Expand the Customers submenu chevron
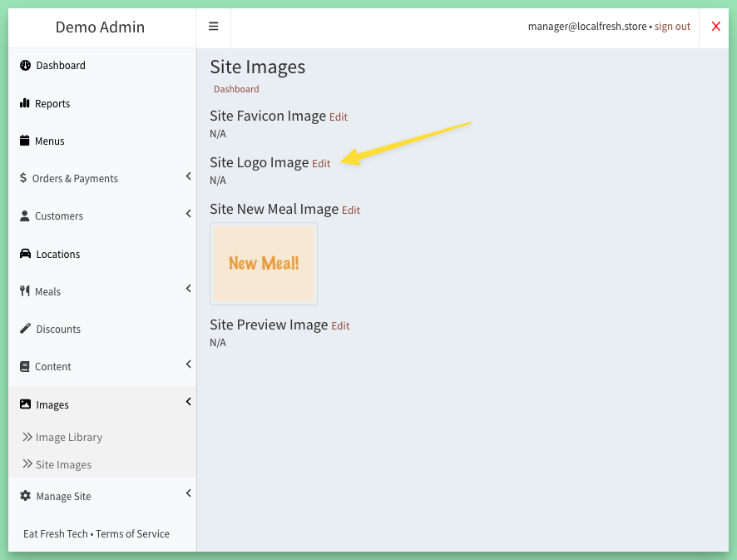Image resolution: width=737 pixels, height=560 pixels. (189, 214)
